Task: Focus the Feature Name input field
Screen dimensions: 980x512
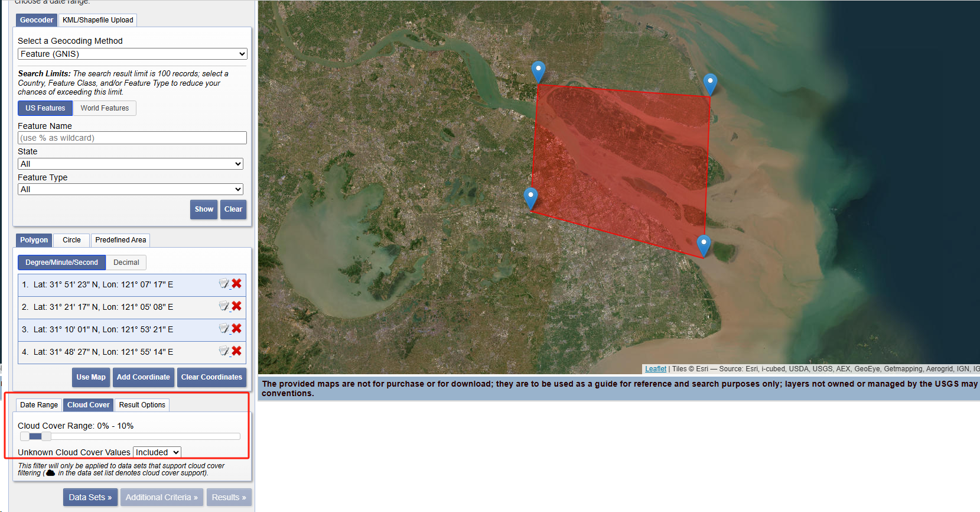Action: [x=132, y=138]
